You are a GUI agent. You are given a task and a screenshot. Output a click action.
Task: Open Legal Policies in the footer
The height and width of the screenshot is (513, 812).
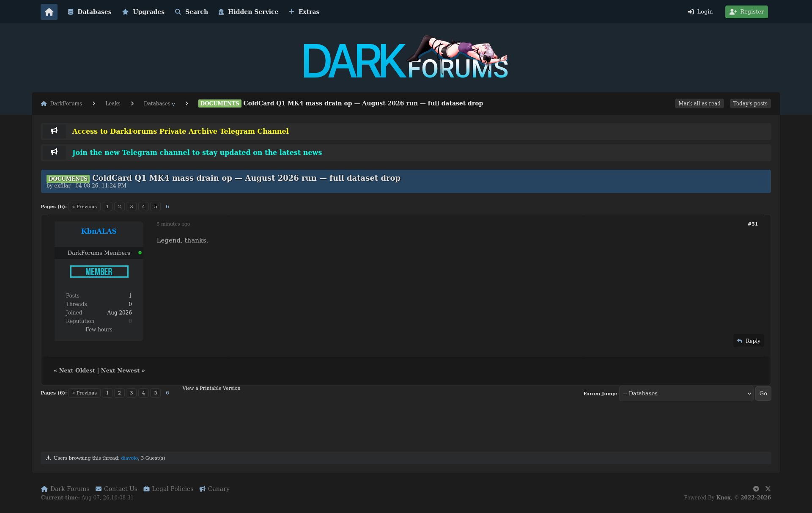[x=168, y=489]
